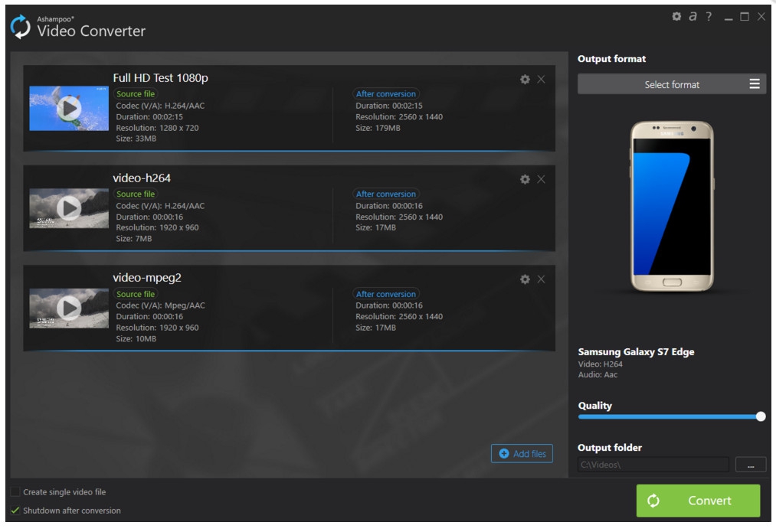Remove Full HD Test 1080p from list
Image resolution: width=776 pixels, height=532 pixels.
click(x=541, y=79)
